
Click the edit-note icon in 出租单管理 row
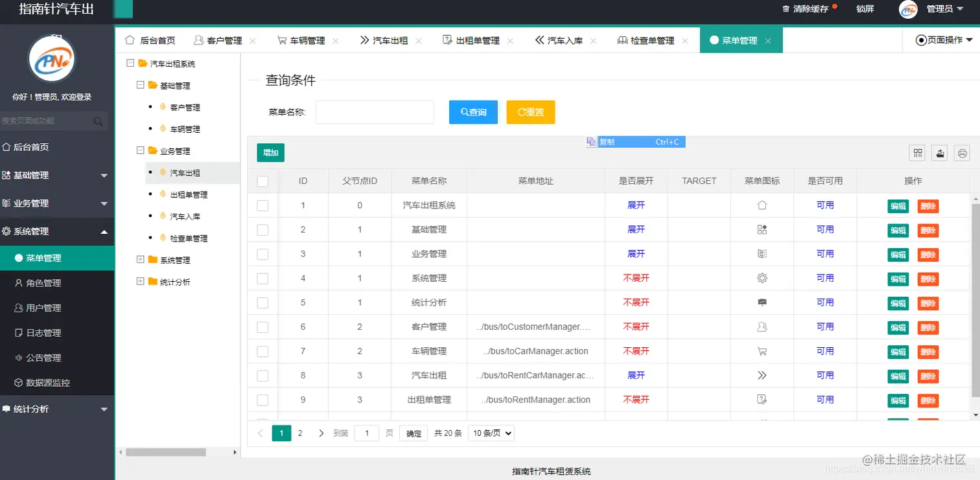coord(762,400)
